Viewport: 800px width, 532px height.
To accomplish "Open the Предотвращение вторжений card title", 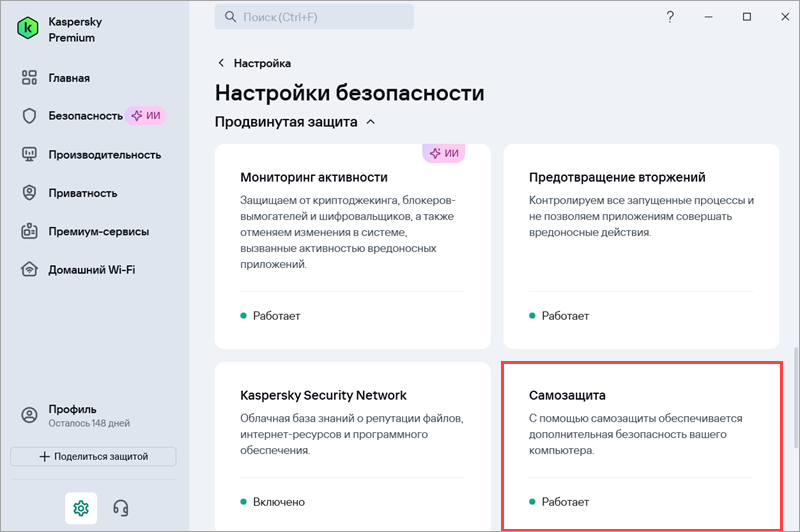I will click(x=617, y=177).
